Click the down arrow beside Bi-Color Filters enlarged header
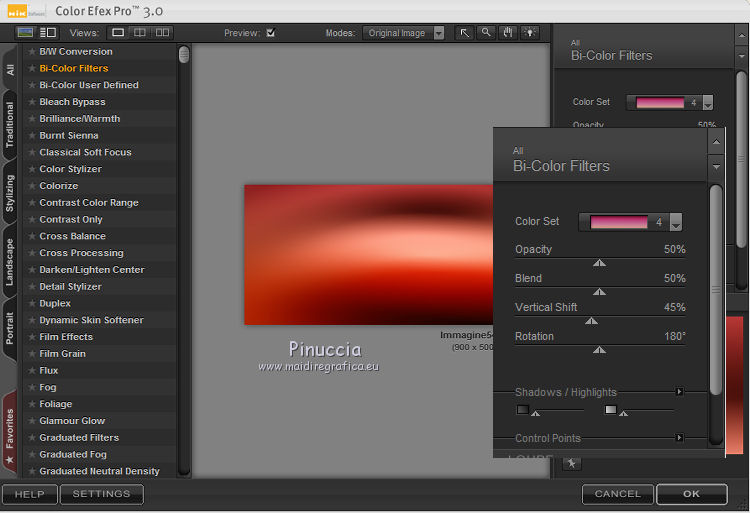 click(x=716, y=167)
